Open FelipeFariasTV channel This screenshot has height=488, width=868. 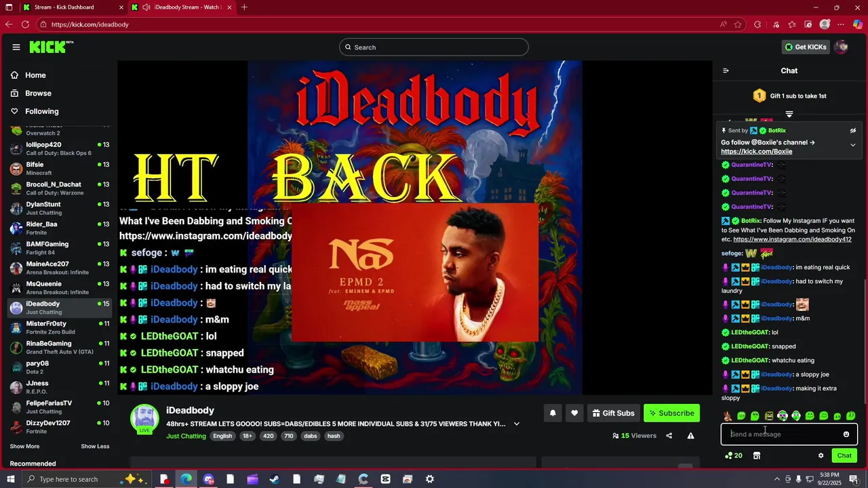tap(60, 407)
